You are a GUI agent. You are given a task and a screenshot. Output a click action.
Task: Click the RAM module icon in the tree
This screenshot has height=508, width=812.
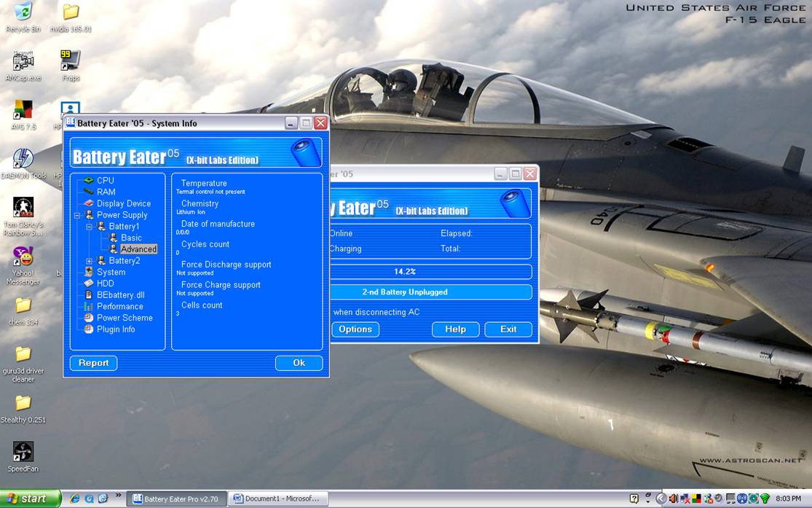89,192
